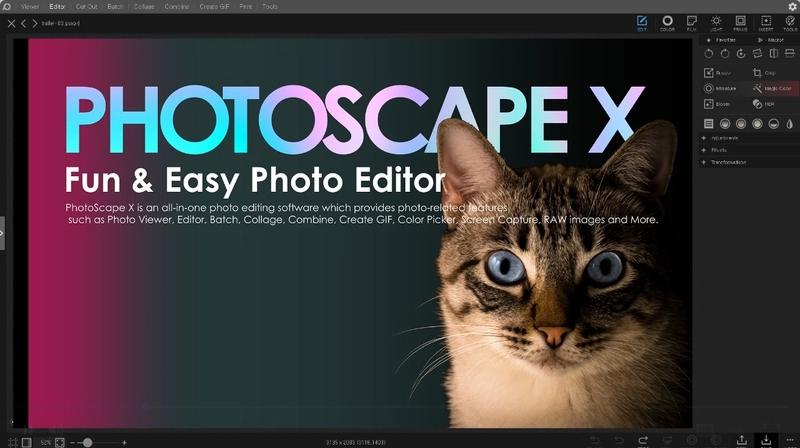The image size is (800, 448).
Task: Apply Magic Color
Action: point(772,88)
